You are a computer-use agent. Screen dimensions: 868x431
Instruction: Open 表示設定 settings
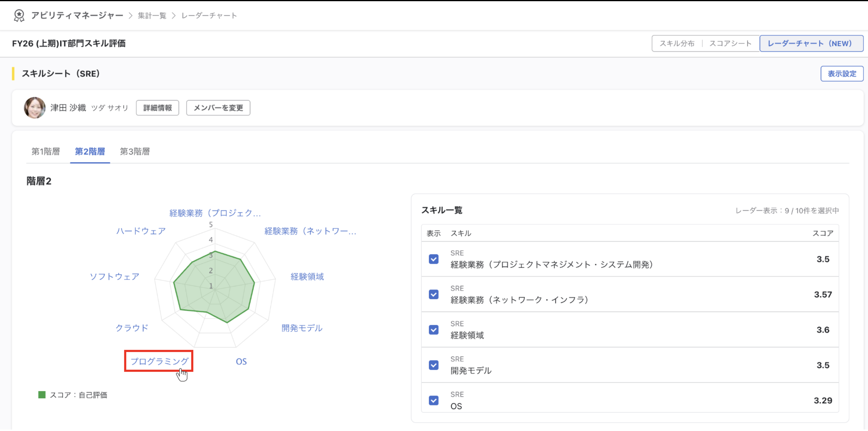pos(842,74)
